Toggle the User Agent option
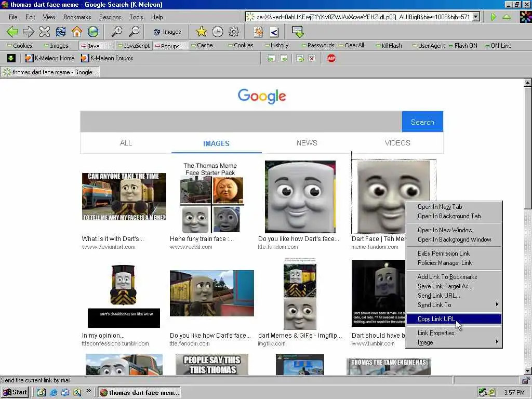This screenshot has height=399, width=532. click(429, 46)
